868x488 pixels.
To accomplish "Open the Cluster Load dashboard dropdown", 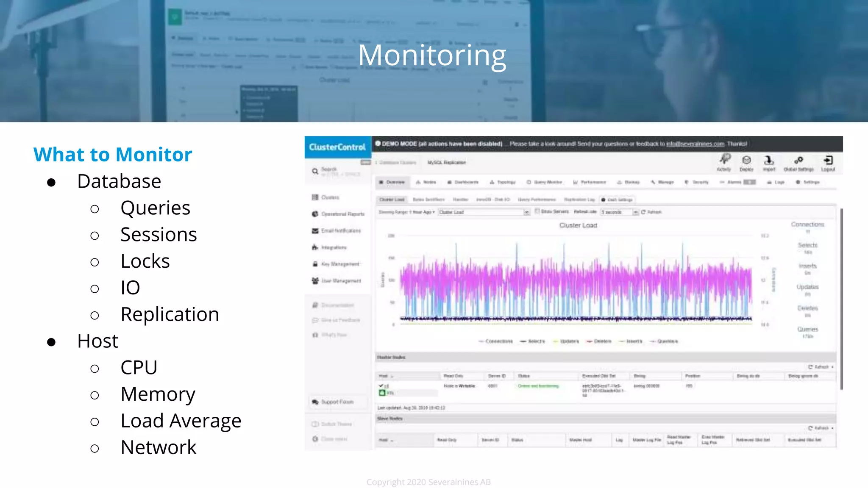I will pos(484,212).
